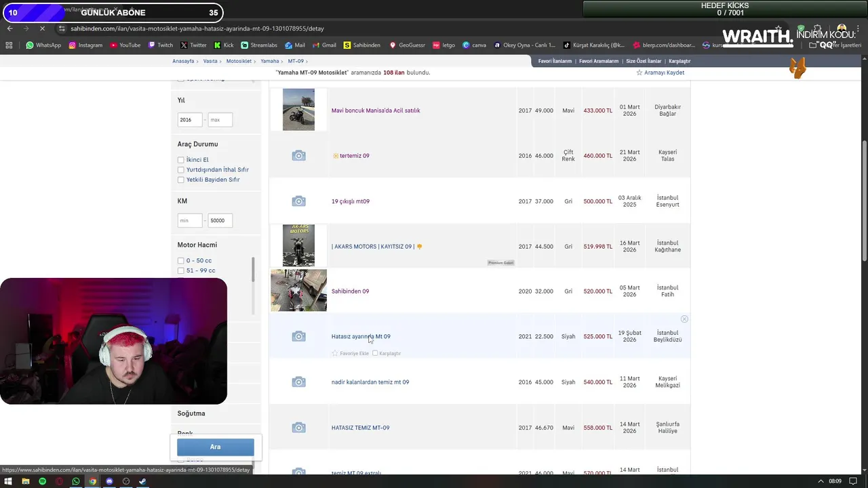
Task: Click the apps grid icon in bookmarks bar
Action: 9,45
